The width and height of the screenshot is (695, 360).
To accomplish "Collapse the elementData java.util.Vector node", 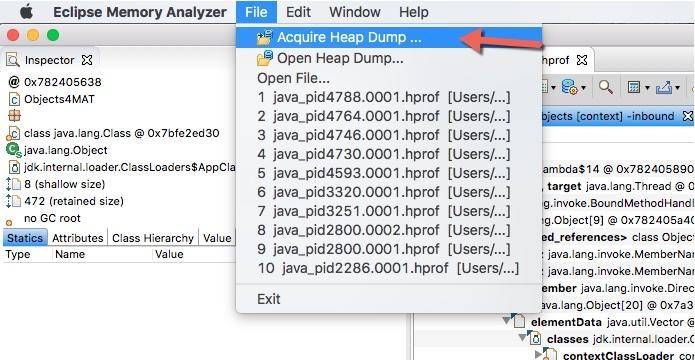I will pyautogui.click(x=506, y=320).
